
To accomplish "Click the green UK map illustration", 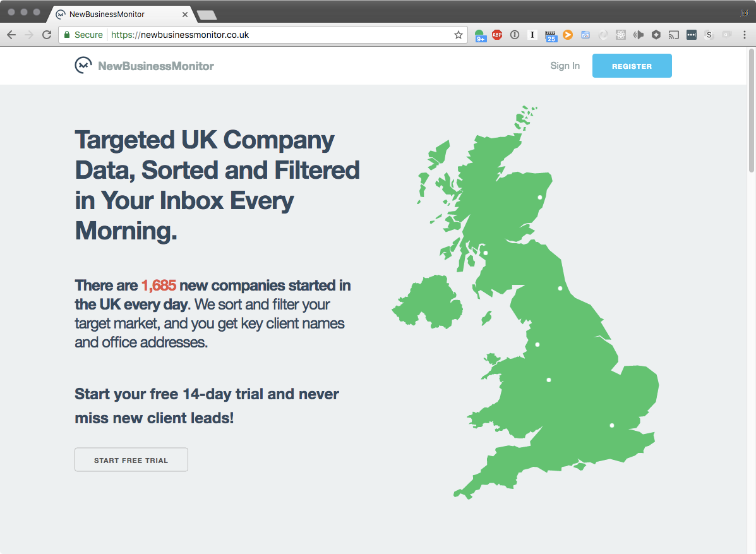I will [525, 303].
